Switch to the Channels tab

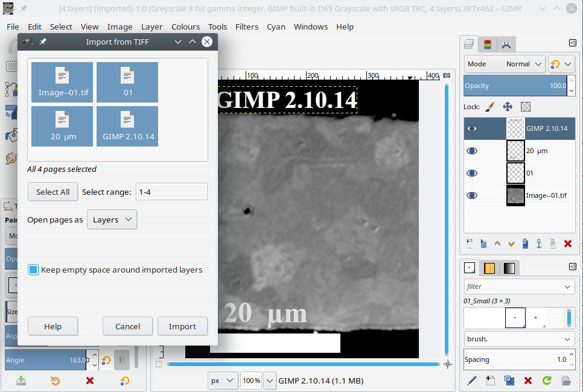[488, 44]
